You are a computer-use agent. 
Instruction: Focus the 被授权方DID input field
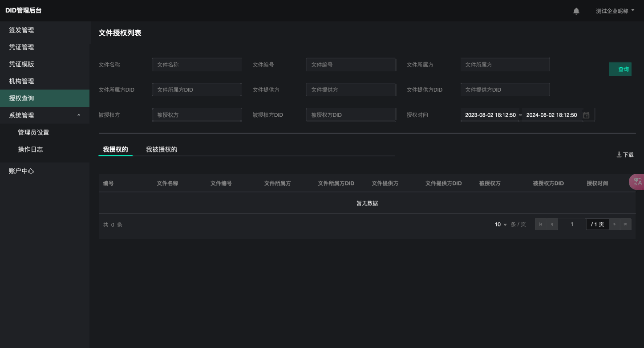[351, 115]
